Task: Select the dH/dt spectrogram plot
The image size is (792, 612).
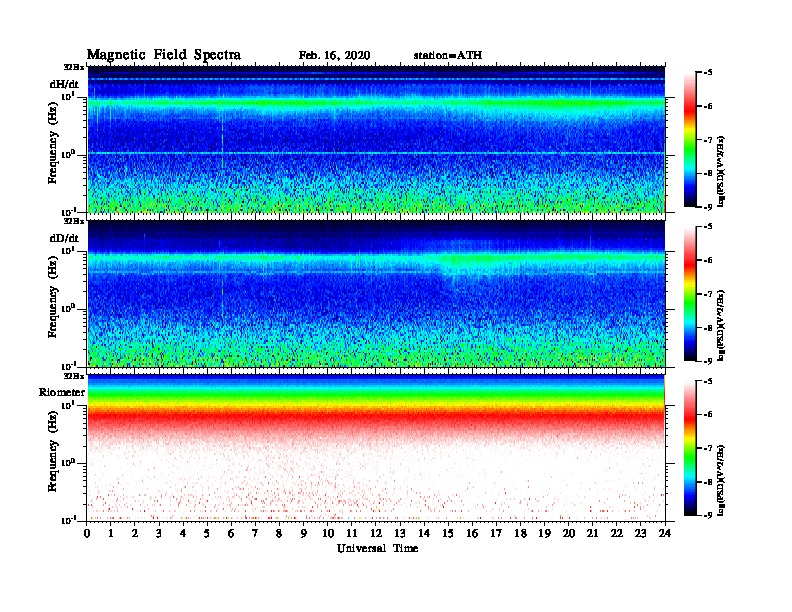Action: pyautogui.click(x=376, y=139)
